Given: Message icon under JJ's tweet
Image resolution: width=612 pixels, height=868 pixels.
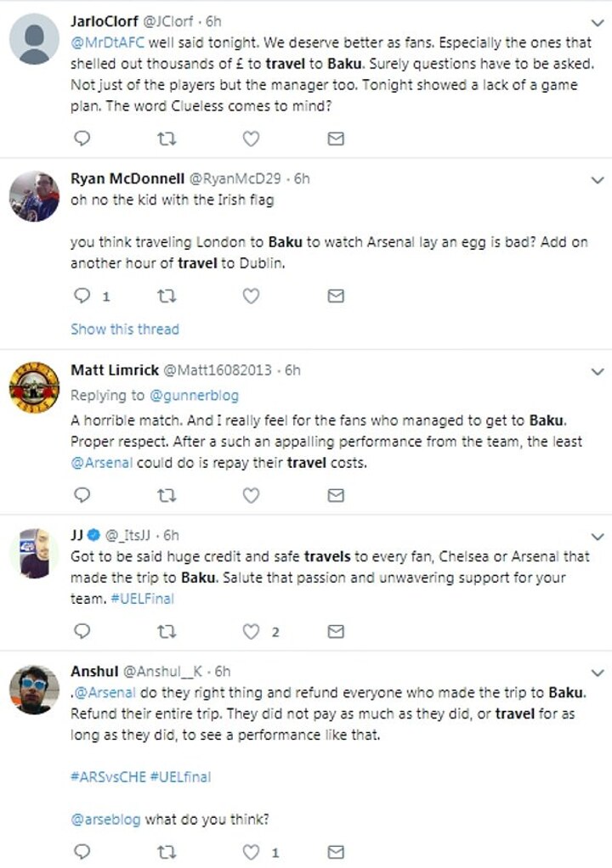Looking at the screenshot, I should coord(336,631).
